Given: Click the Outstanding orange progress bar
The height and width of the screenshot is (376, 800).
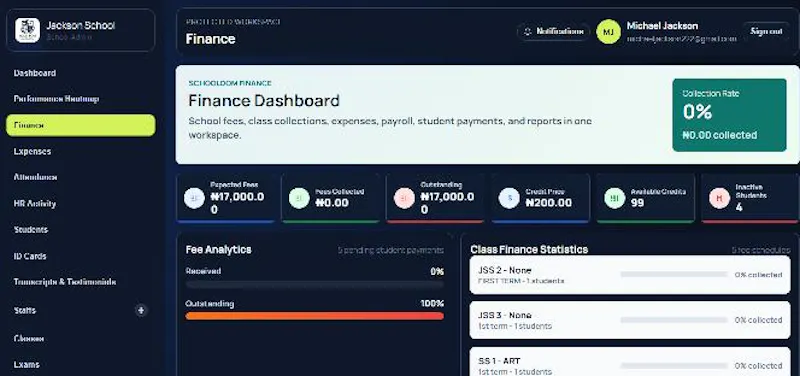Looking at the screenshot, I should 315,316.
